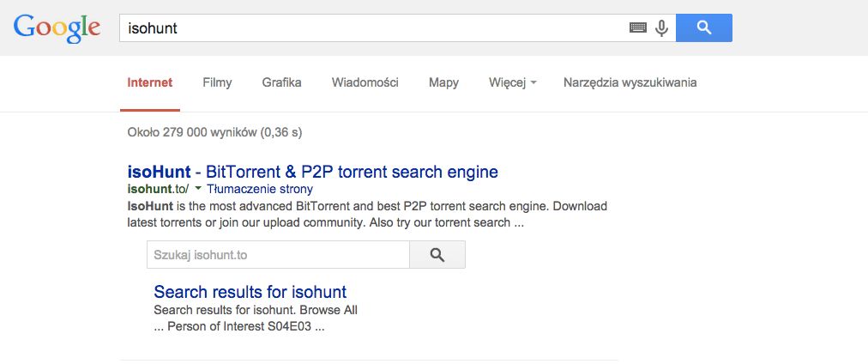Select the Internet tab
868x364 pixels.
coord(150,82)
